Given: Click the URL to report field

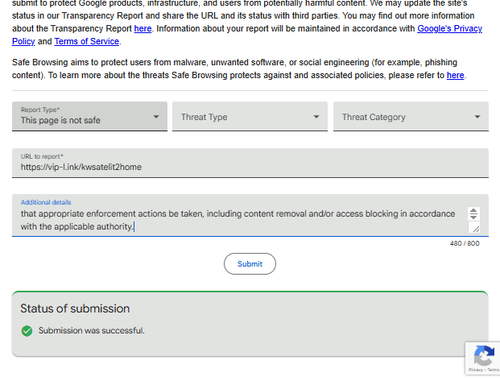Looking at the screenshot, I should 250,163.
